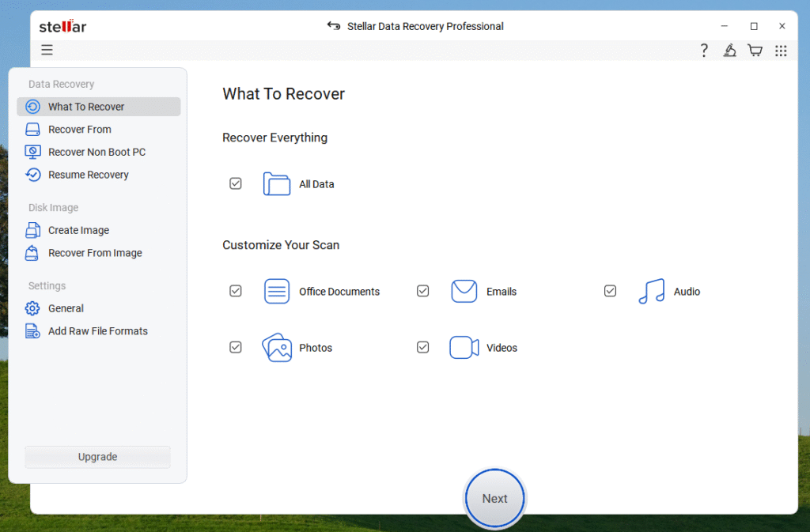Click the Office Documents icon

coord(276,292)
